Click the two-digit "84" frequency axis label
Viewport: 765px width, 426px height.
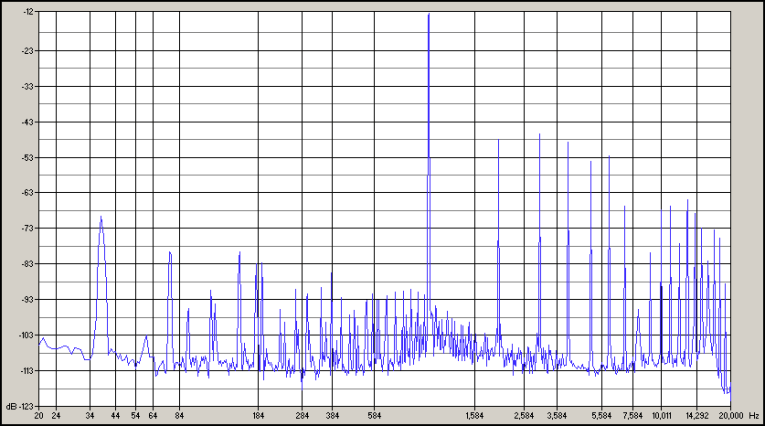click(x=180, y=416)
